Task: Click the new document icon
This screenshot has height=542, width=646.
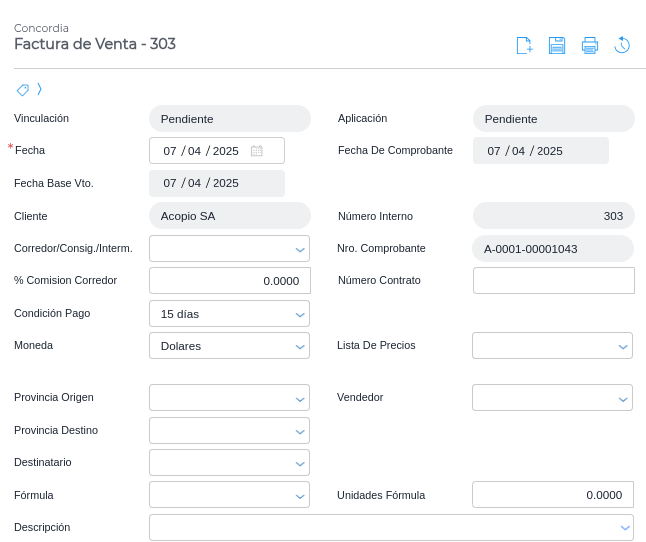Action: [x=524, y=45]
